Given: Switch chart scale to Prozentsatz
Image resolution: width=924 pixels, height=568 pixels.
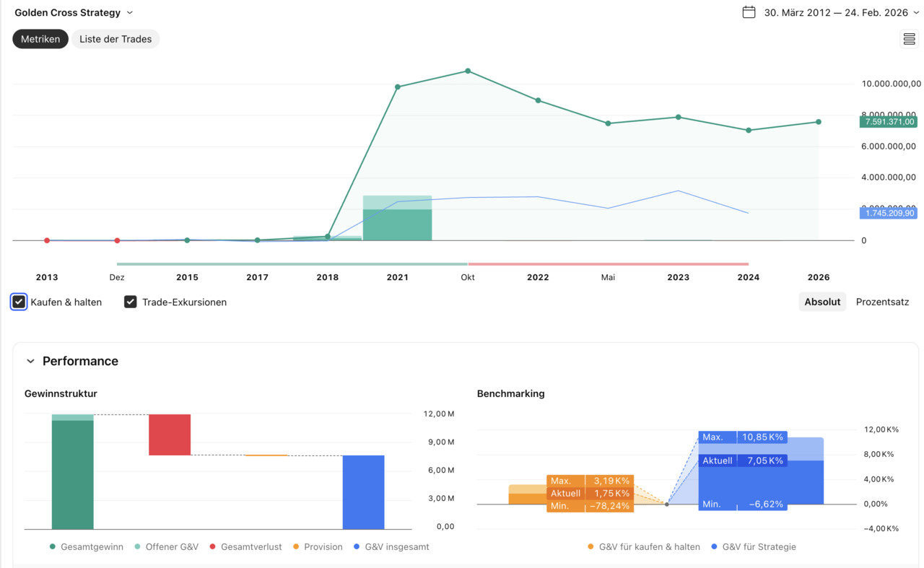Looking at the screenshot, I should click(882, 302).
